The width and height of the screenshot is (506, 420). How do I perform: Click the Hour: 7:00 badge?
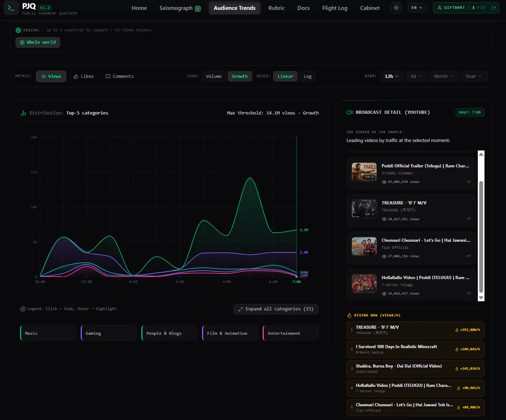(x=470, y=112)
